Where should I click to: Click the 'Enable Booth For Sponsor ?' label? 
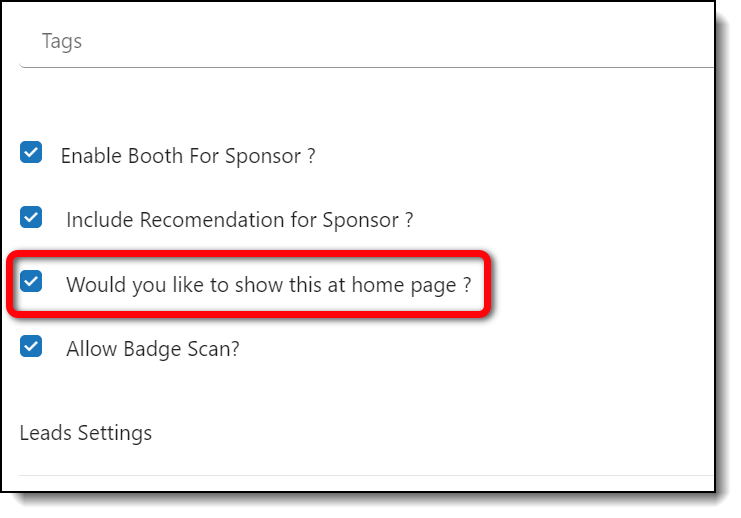188,156
